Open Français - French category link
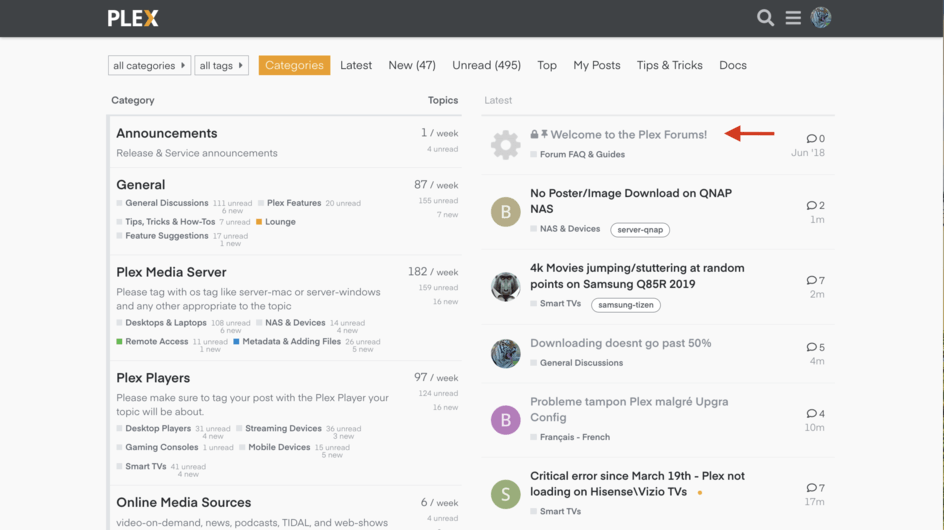Viewport: 944px width, 530px height. click(574, 437)
